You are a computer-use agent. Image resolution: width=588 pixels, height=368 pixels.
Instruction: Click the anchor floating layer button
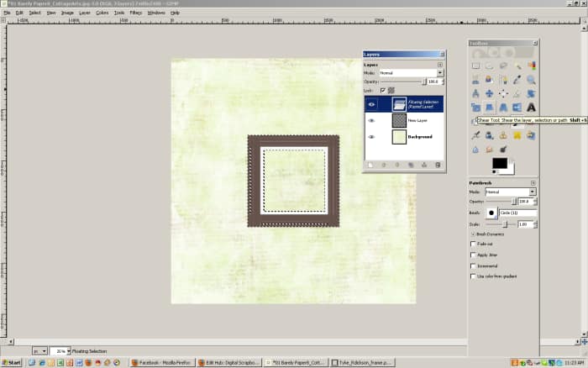pos(424,165)
